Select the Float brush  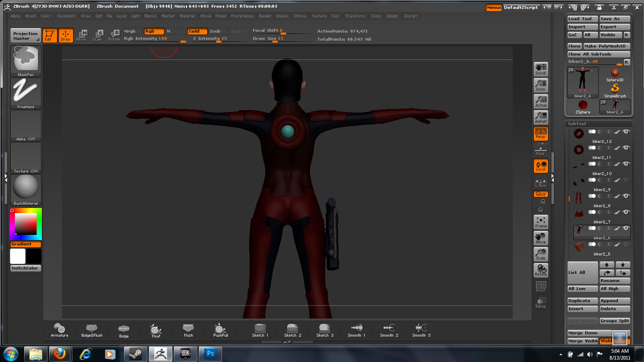[x=156, y=330]
